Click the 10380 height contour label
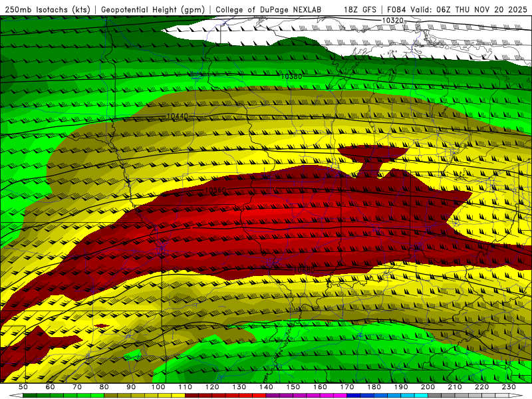Image resolution: width=532 pixels, height=399 pixels. coord(291,76)
